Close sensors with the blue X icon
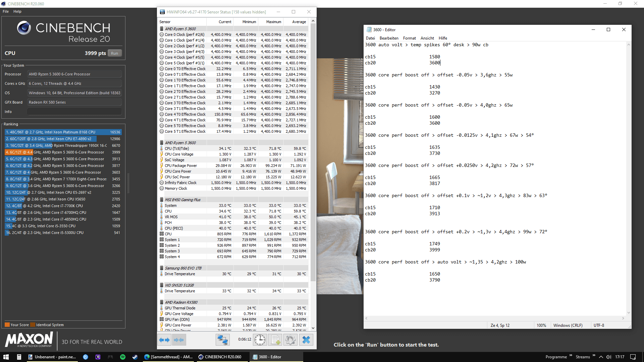Image resolution: width=644 pixels, height=362 pixels. tap(306, 340)
